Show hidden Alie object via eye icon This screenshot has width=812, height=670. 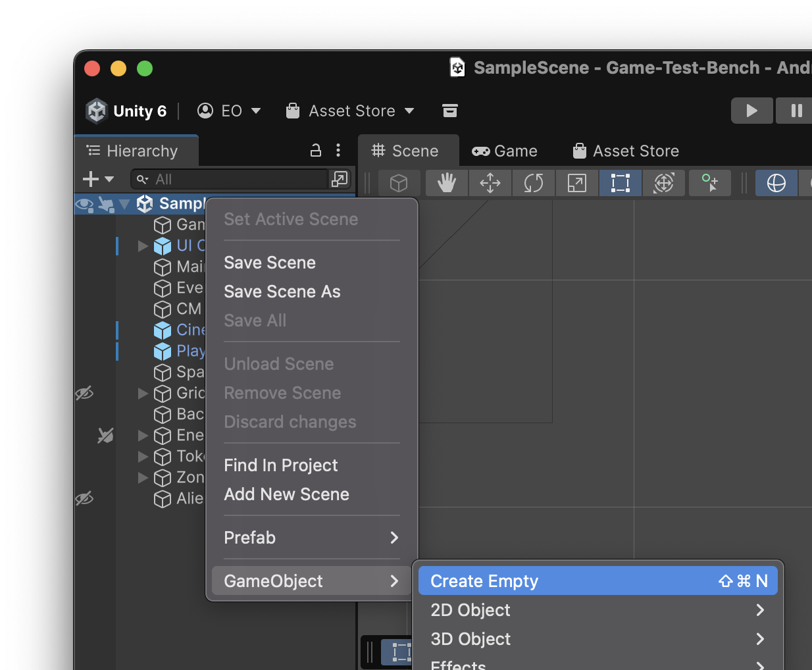[x=84, y=499]
